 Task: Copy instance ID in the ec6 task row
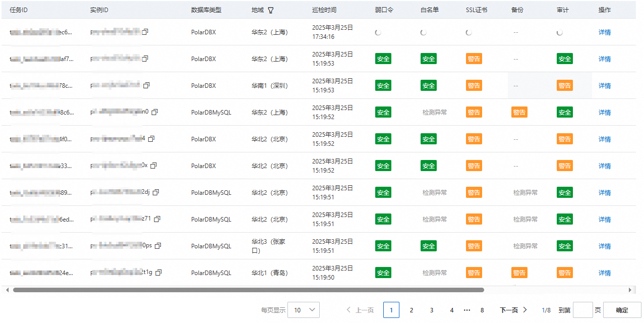point(145,32)
